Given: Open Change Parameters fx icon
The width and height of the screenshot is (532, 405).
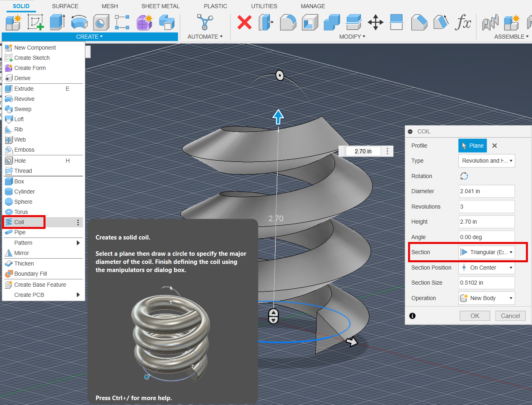Looking at the screenshot, I should coord(463,22).
